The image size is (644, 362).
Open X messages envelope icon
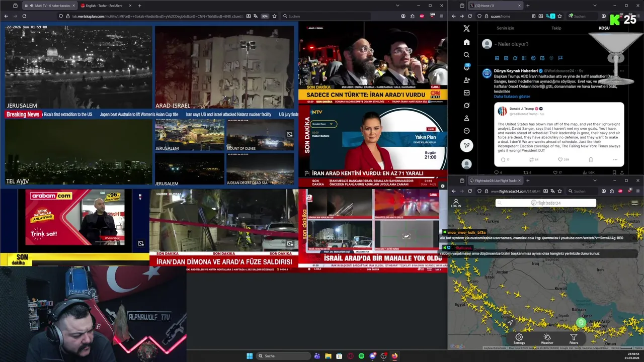[466, 93]
